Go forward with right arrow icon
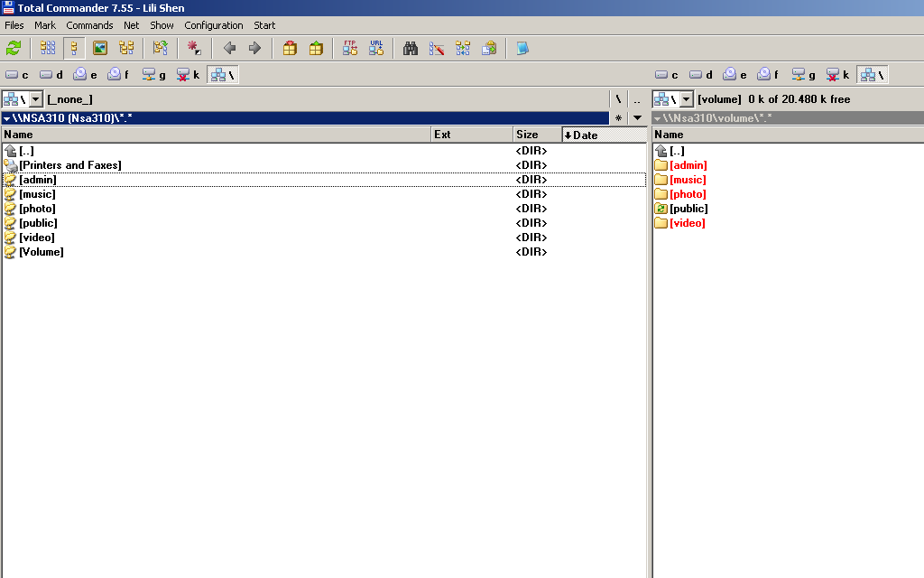 point(254,49)
